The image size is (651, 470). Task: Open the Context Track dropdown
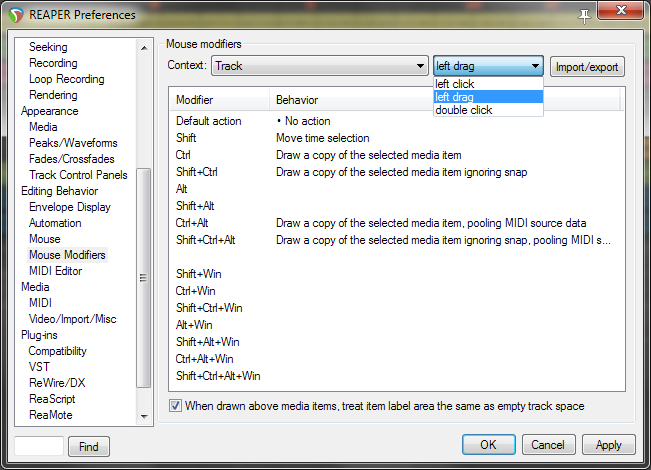click(320, 66)
